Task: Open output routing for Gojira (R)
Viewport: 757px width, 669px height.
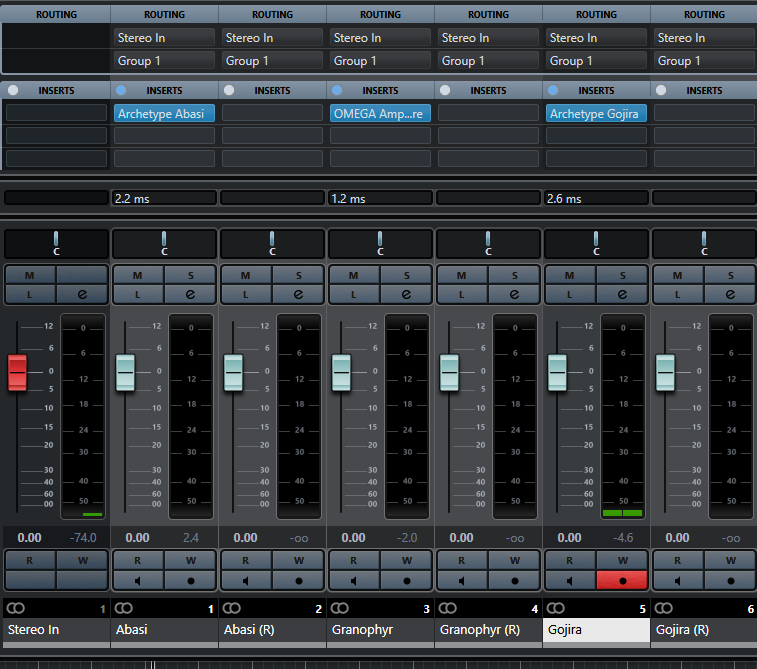Action: coord(704,60)
